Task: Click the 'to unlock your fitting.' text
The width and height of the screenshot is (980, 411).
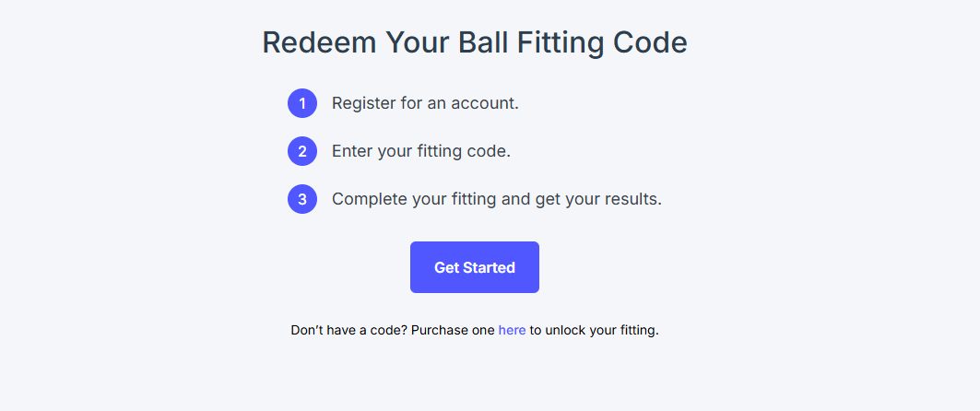Action: click(x=595, y=330)
